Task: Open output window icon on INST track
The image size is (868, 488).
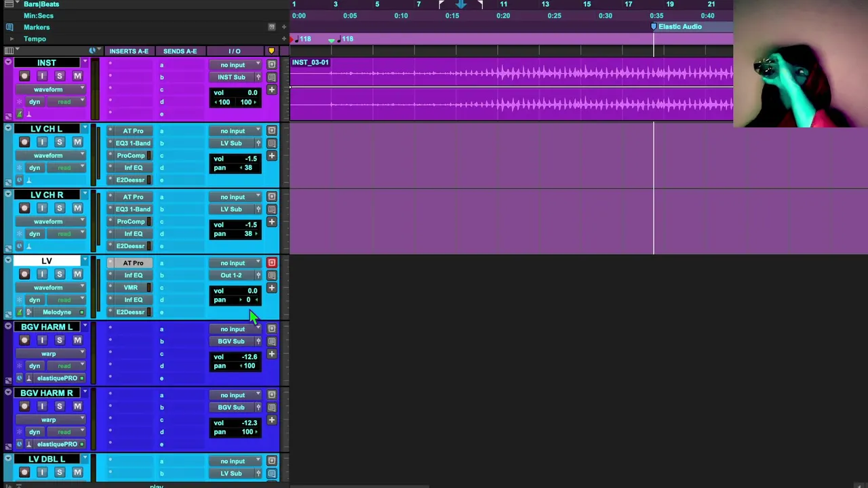Action: click(x=271, y=64)
